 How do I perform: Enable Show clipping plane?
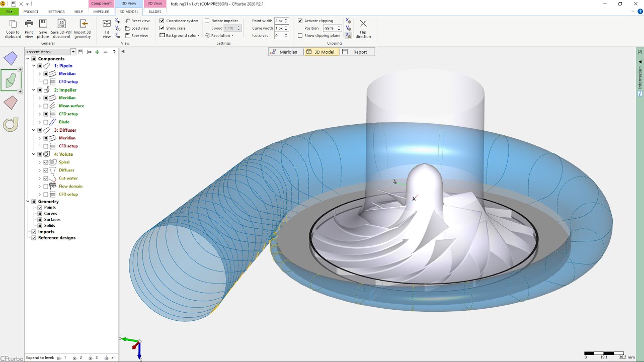pyautogui.click(x=300, y=35)
